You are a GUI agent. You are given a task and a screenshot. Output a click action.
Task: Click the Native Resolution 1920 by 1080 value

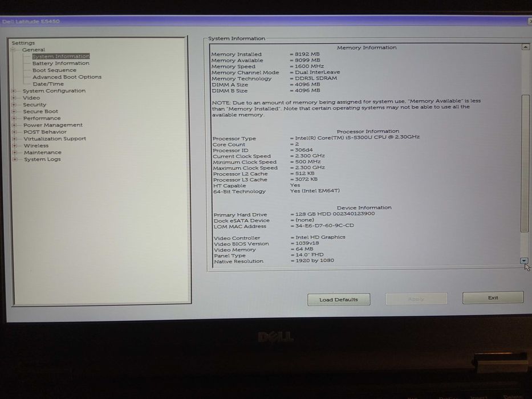click(315, 260)
